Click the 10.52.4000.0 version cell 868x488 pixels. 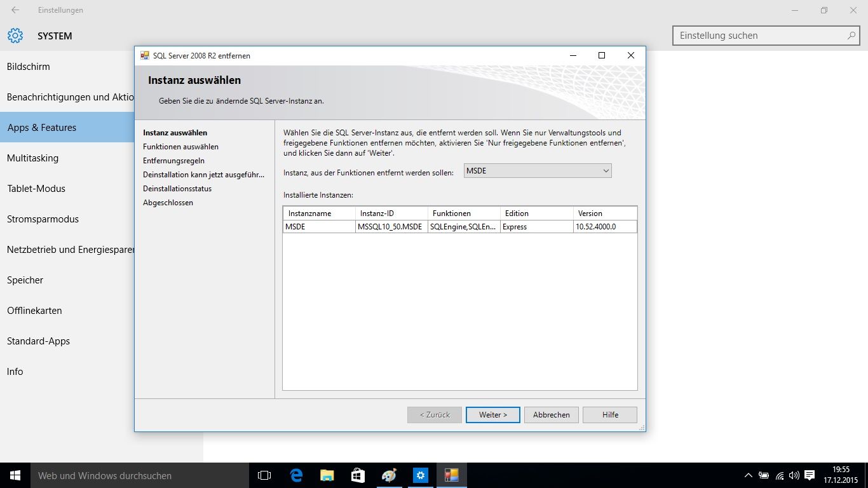605,227
